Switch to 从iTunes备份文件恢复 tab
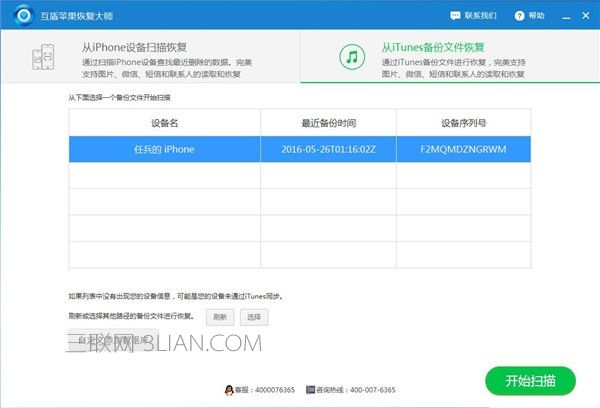Viewport: 600px width, 408px height. (450, 56)
